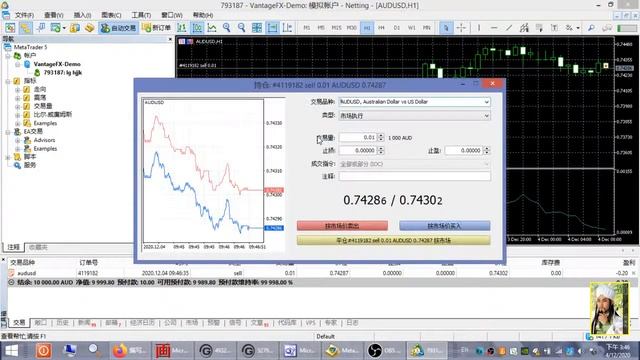
Task: Select the vertical line drawing tool
Action: [x=479, y=28]
